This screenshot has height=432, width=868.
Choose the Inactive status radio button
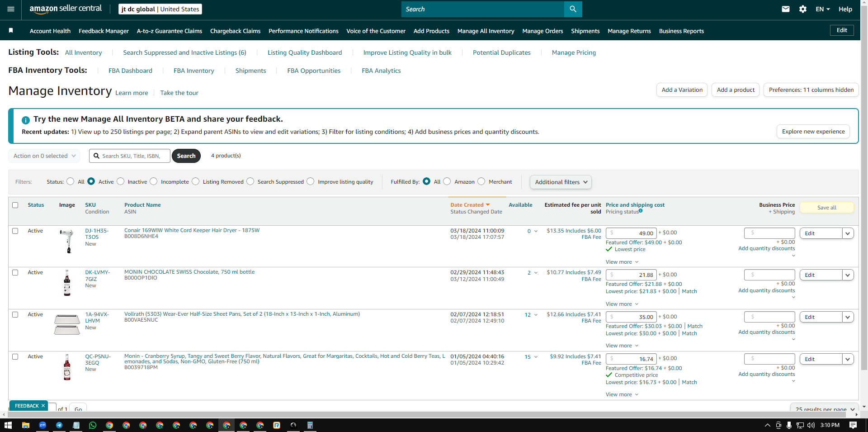[120, 181]
